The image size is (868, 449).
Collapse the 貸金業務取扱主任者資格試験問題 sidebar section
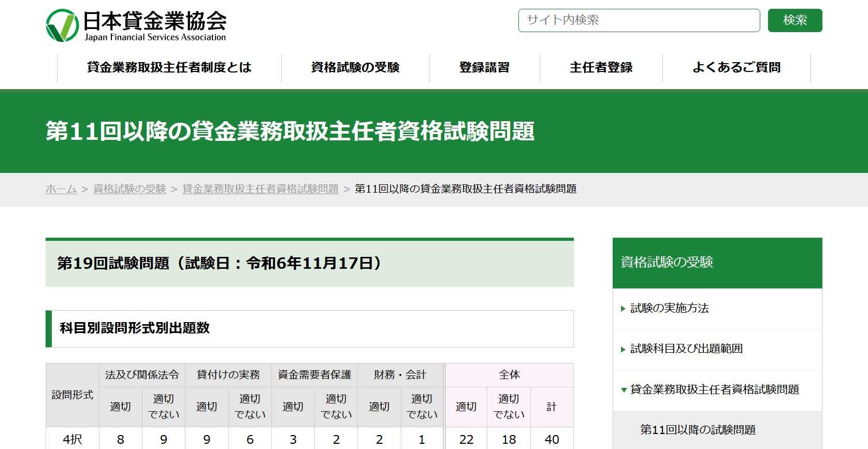714,389
